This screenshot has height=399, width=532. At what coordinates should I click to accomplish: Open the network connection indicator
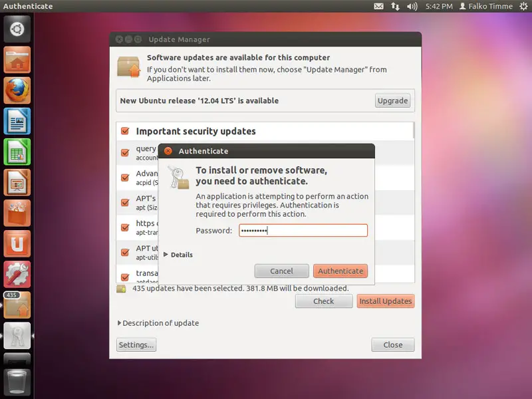point(395,6)
